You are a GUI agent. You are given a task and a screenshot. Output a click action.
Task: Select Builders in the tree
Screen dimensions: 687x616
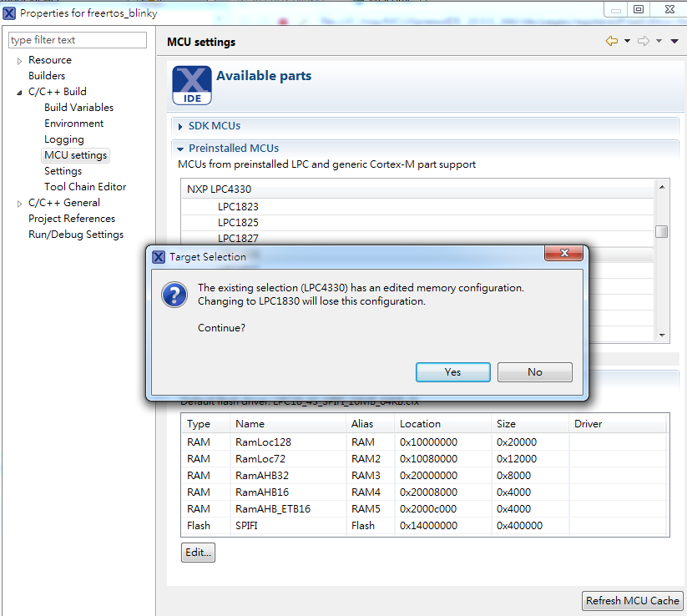47,76
